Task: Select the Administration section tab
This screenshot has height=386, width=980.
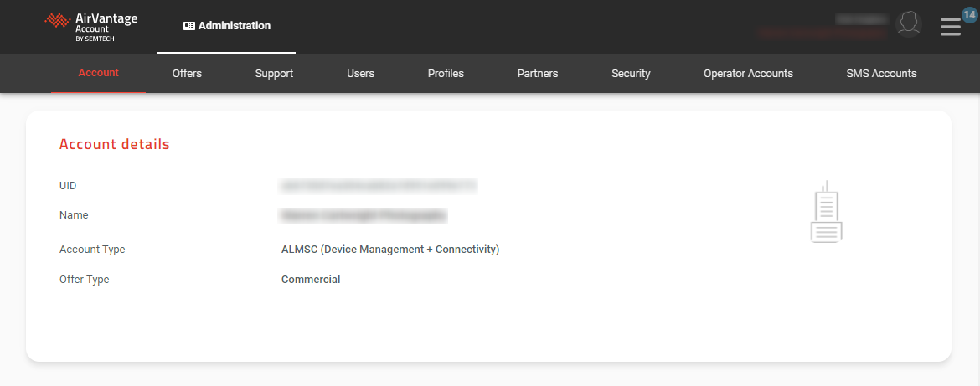Action: 227,26
